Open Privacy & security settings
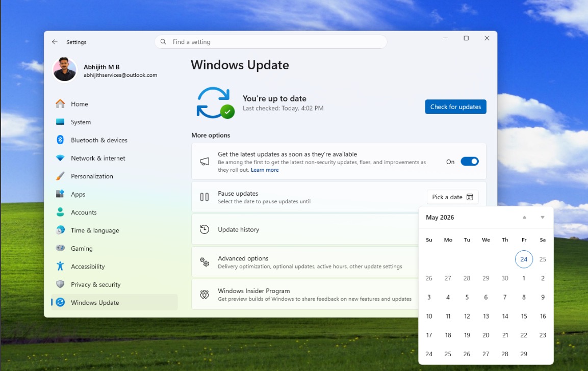Image resolution: width=588 pixels, height=371 pixels. [114, 284]
